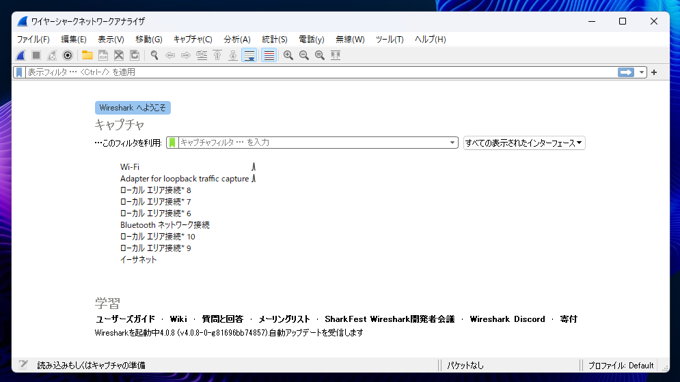Apply display filter arrow button

626,72
